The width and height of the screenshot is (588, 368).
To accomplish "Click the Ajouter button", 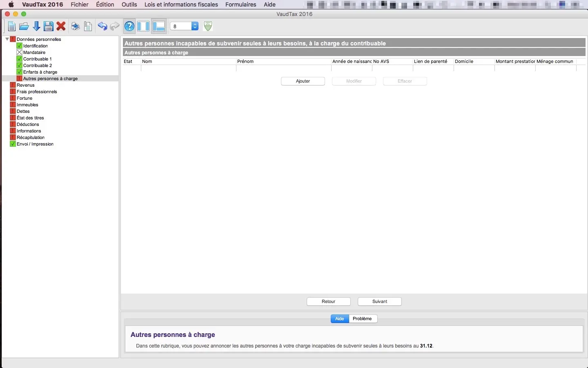I will (x=303, y=81).
